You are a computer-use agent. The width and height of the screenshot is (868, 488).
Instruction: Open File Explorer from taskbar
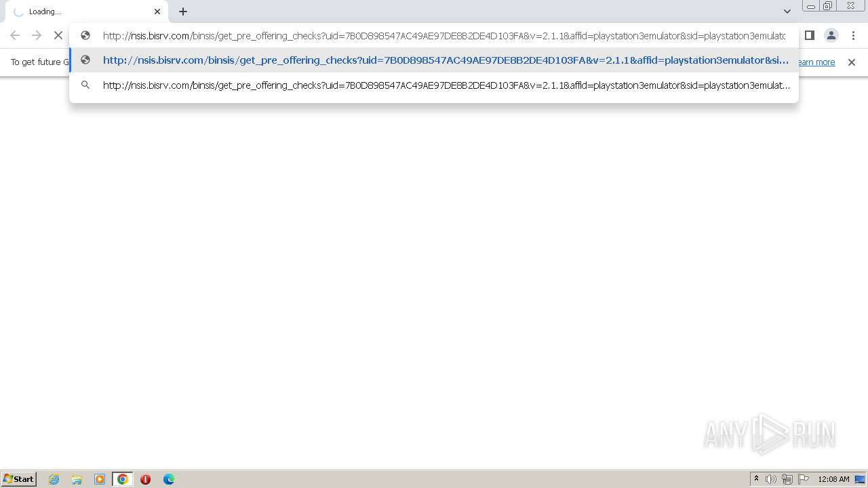77,479
